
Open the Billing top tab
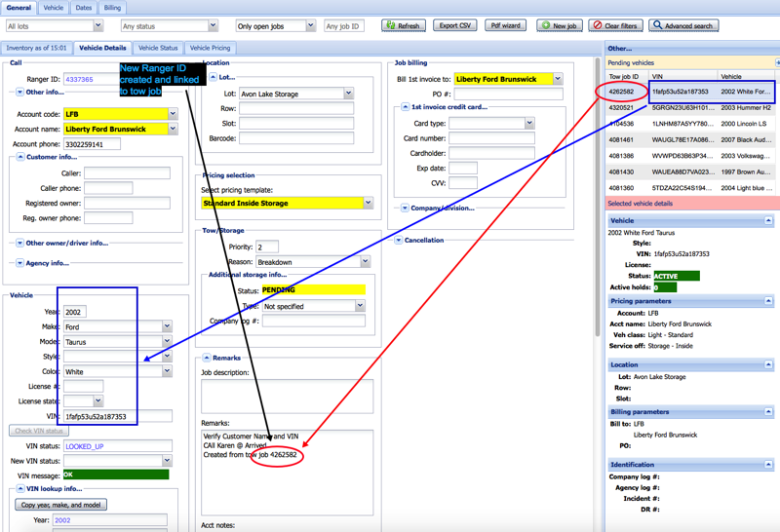pyautogui.click(x=113, y=8)
